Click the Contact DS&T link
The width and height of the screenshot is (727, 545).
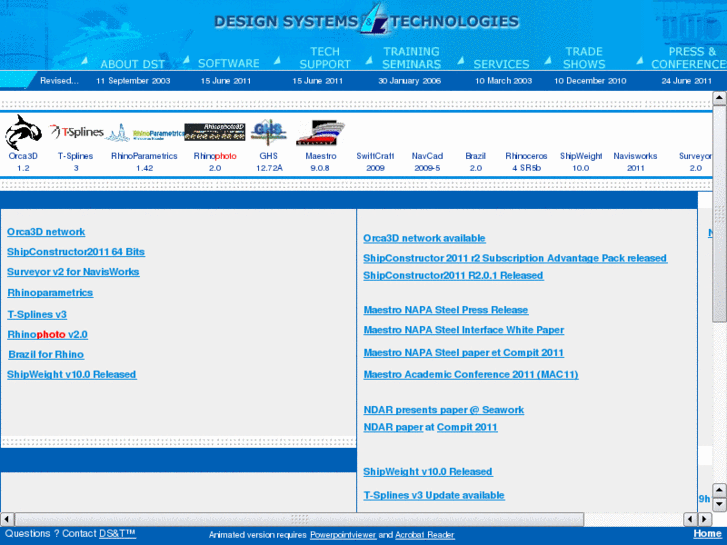point(117,534)
